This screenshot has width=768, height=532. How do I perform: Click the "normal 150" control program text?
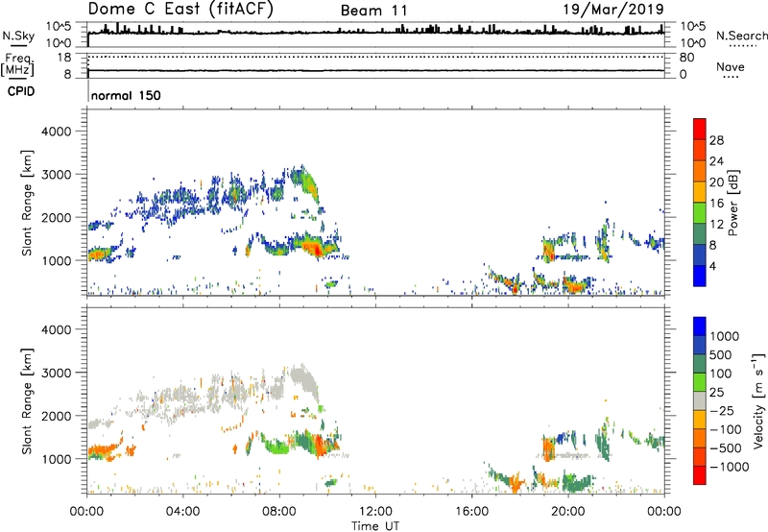click(126, 95)
